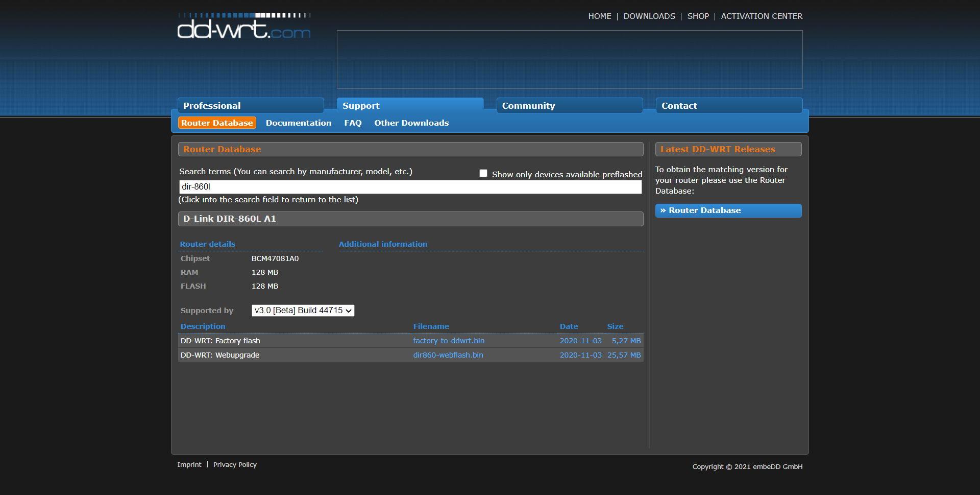This screenshot has width=980, height=495.
Task: Click the Date column header
Action: point(569,326)
